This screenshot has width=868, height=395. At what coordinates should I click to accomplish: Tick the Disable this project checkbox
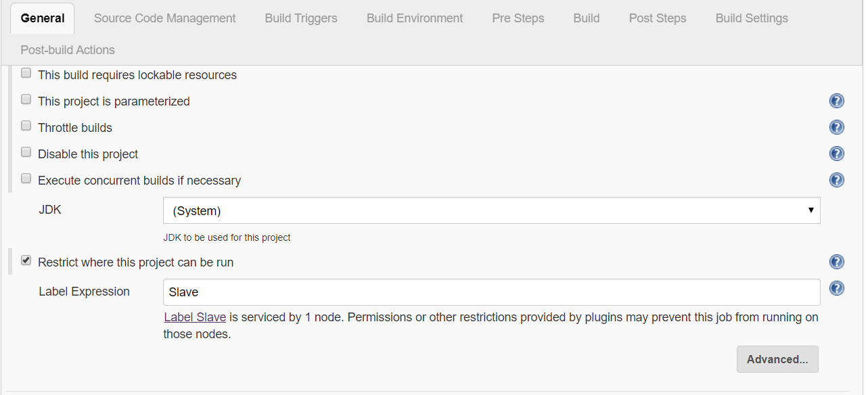[x=26, y=152]
